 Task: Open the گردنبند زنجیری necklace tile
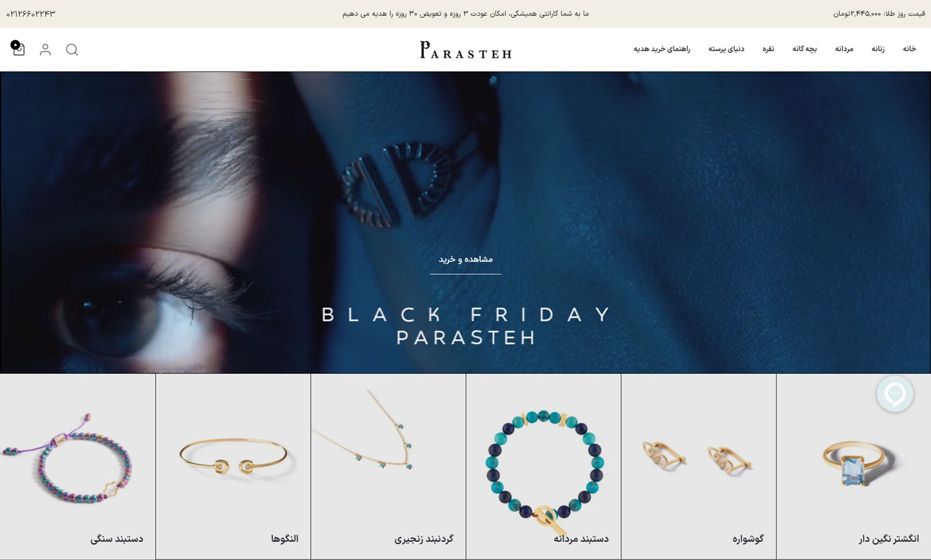[x=388, y=466]
